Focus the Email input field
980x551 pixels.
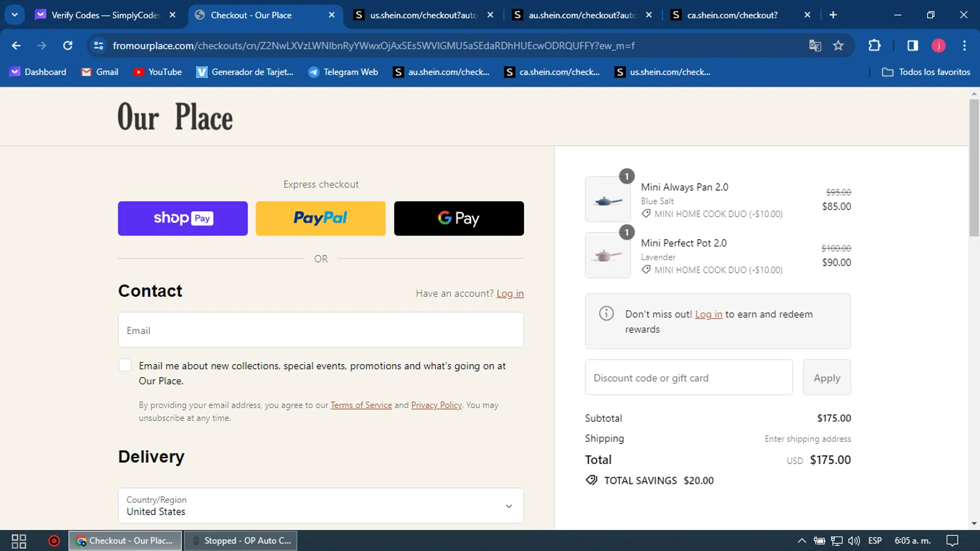tap(321, 330)
